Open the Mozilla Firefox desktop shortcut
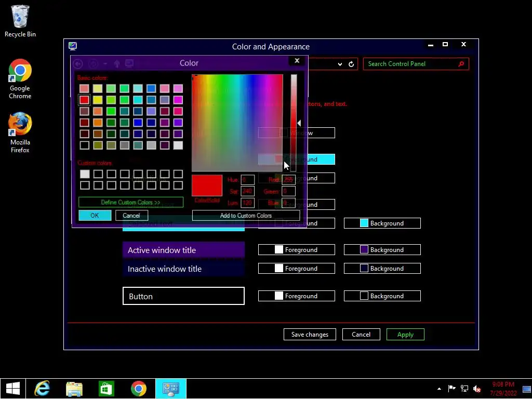The width and height of the screenshot is (532, 399). pyautogui.click(x=20, y=132)
